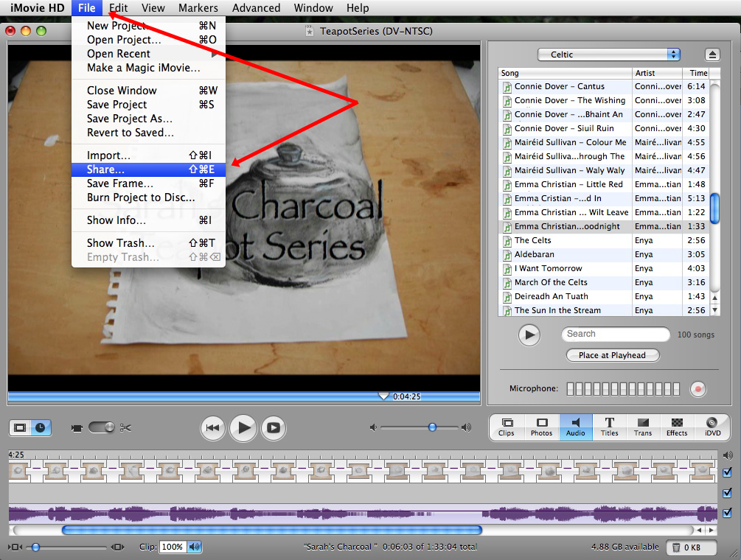Click the loud speaker icon right of the volume slider
This screenshot has width=741, height=560.
467,428
